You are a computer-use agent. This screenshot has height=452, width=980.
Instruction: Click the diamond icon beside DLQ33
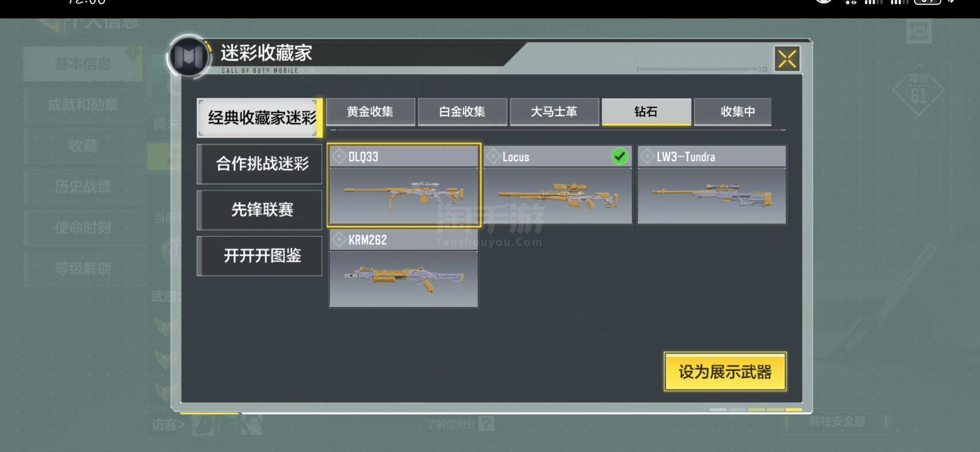[339, 157]
